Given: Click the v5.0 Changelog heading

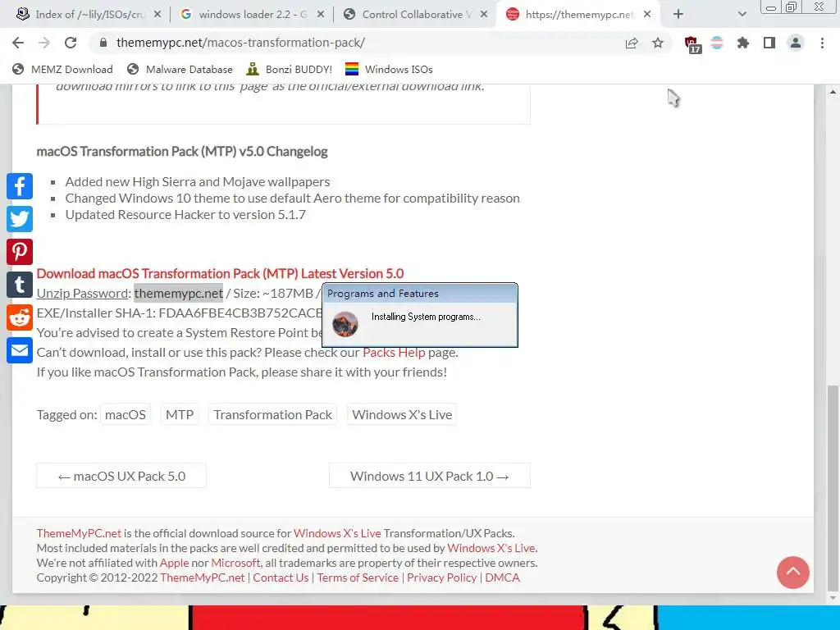Looking at the screenshot, I should (x=182, y=152).
